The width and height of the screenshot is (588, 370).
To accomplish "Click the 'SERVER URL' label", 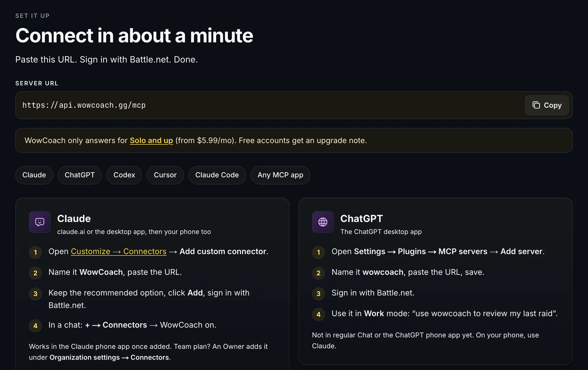I will (x=37, y=83).
